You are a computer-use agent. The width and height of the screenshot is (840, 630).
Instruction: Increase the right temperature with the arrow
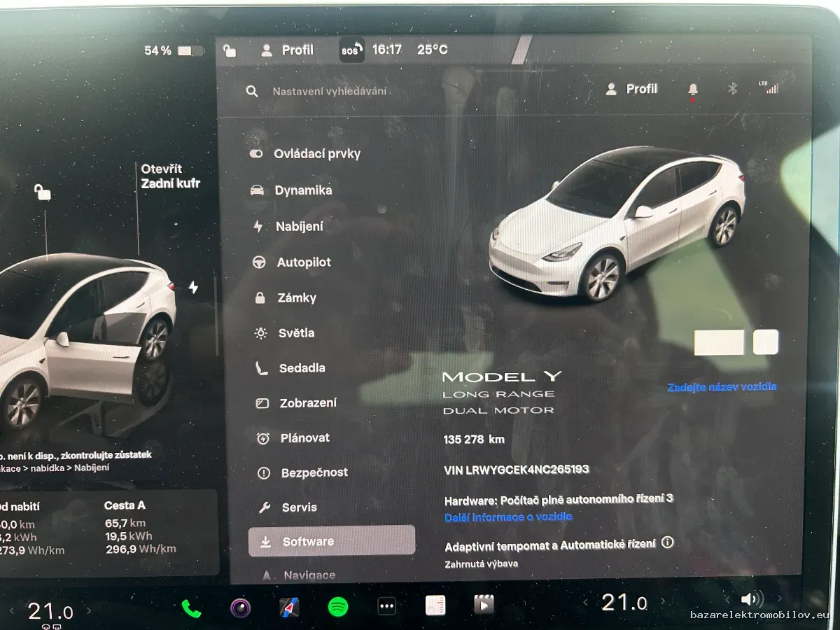[663, 601]
